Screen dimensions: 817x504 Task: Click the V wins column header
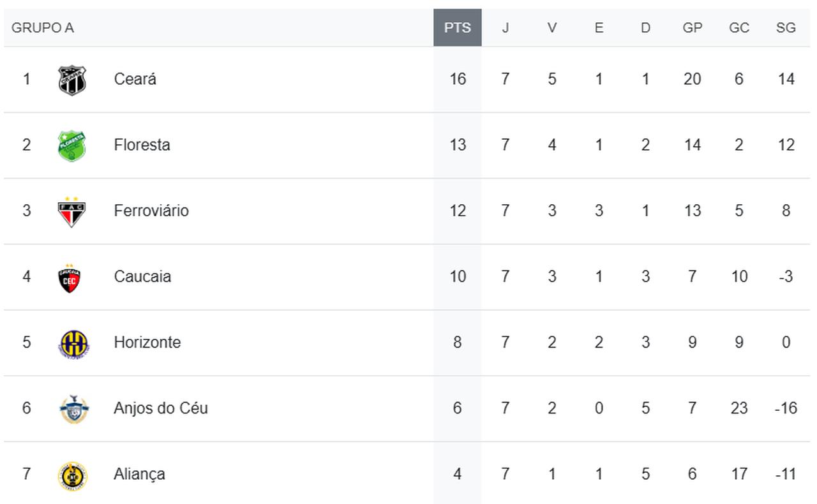(551, 28)
